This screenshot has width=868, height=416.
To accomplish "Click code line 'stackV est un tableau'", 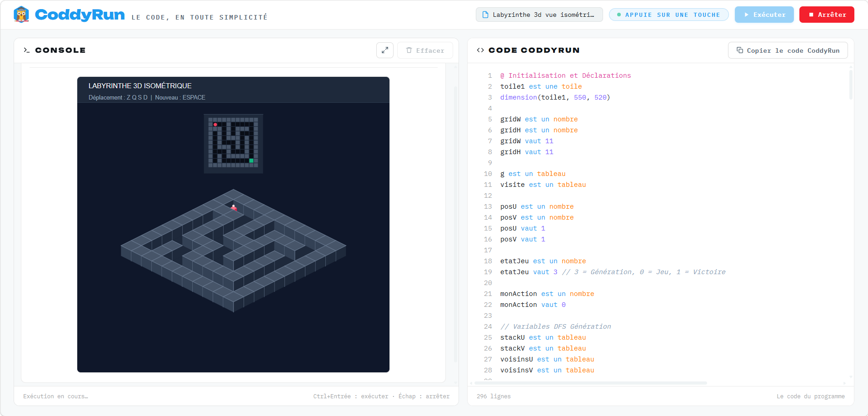I will pos(543,348).
